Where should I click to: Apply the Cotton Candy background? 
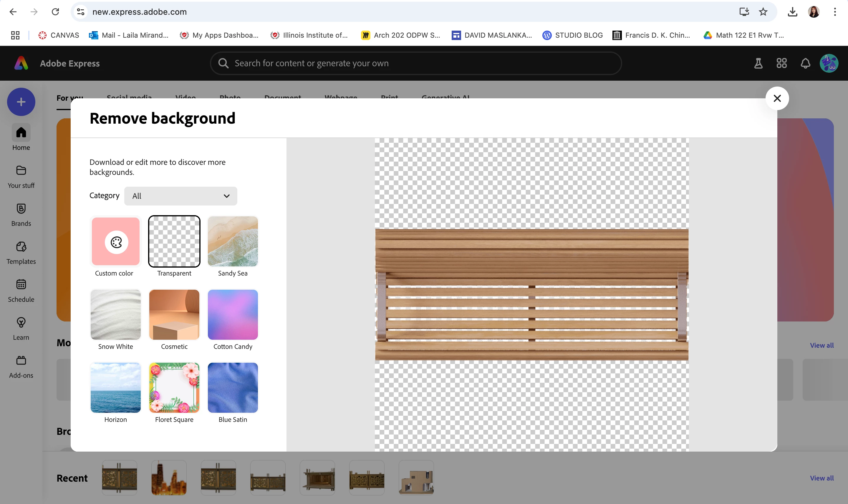click(x=233, y=314)
